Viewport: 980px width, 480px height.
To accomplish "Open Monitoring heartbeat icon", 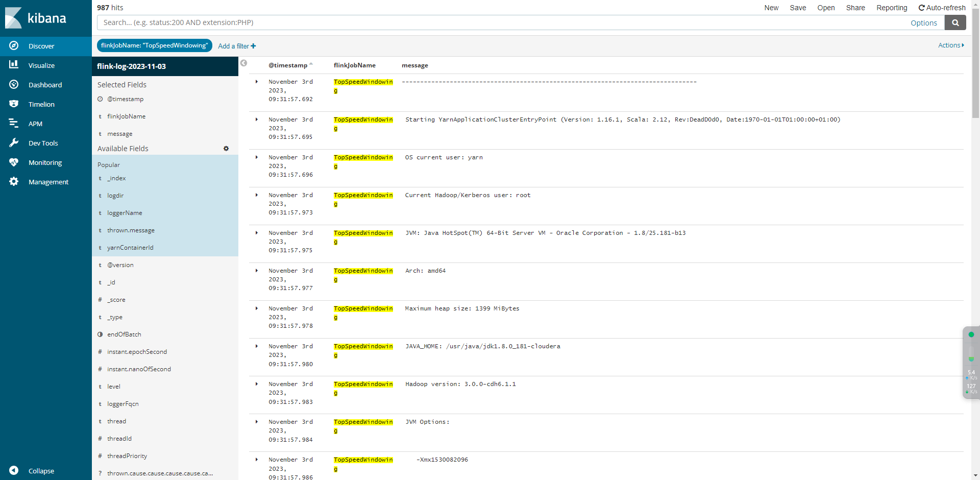I will [x=14, y=162].
